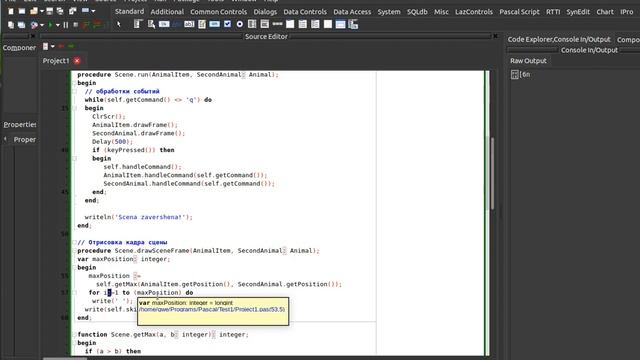This screenshot has height=360, width=640.
Task: Click the Step Over debugger icon
Action: click(97, 24)
